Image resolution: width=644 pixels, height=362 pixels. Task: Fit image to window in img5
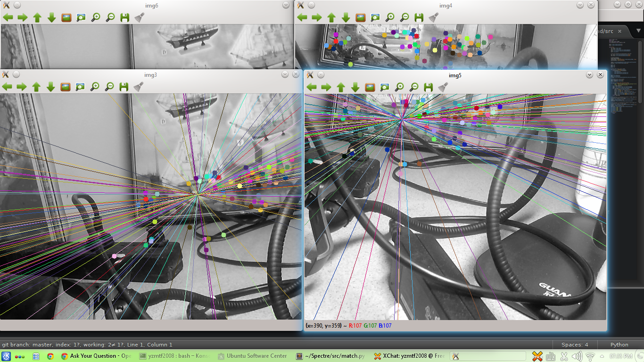pos(385,87)
